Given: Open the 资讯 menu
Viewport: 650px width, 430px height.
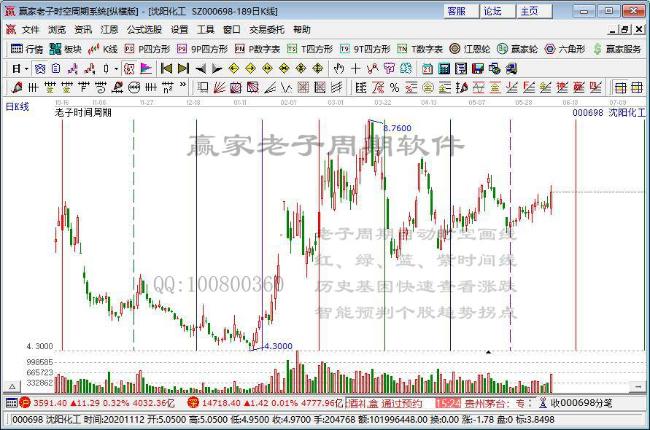Looking at the screenshot, I should pos(83,29).
